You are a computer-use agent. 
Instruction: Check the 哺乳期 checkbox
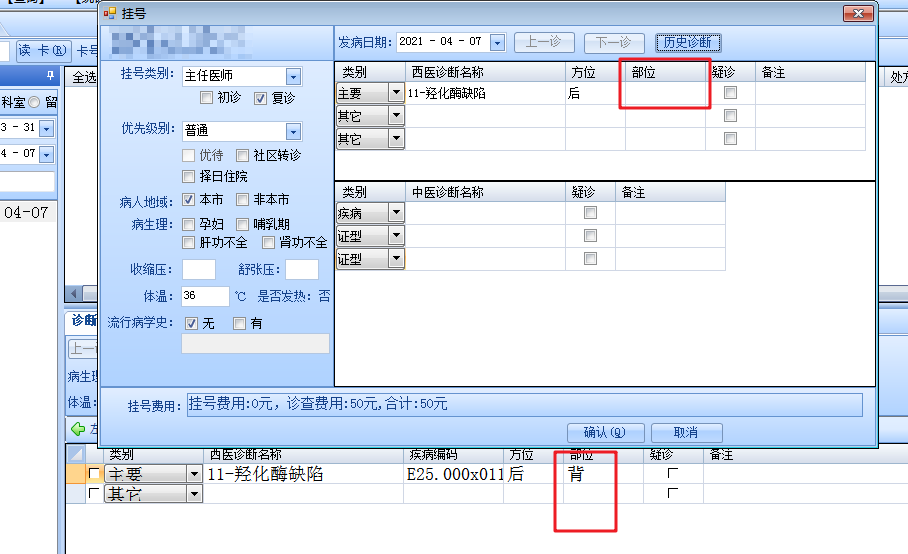tap(242, 224)
